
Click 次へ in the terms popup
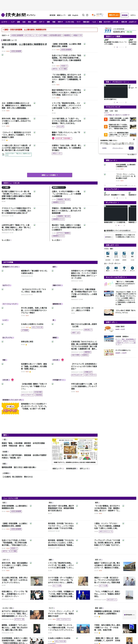(131, 148)
